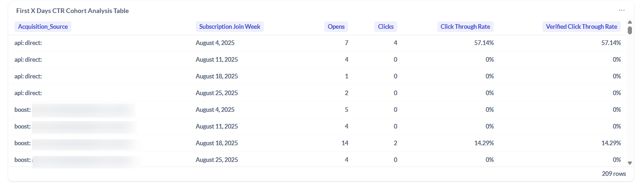Select the first api: direct: row cell

tap(28, 43)
